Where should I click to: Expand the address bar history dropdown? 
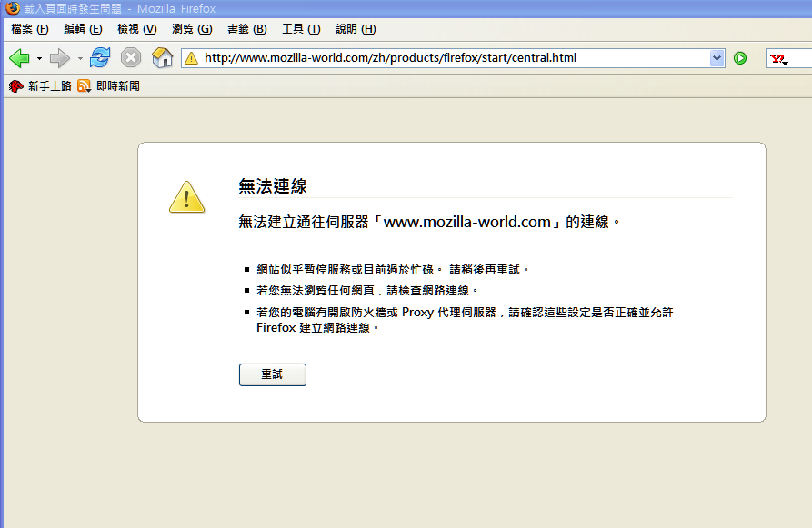[x=717, y=58]
